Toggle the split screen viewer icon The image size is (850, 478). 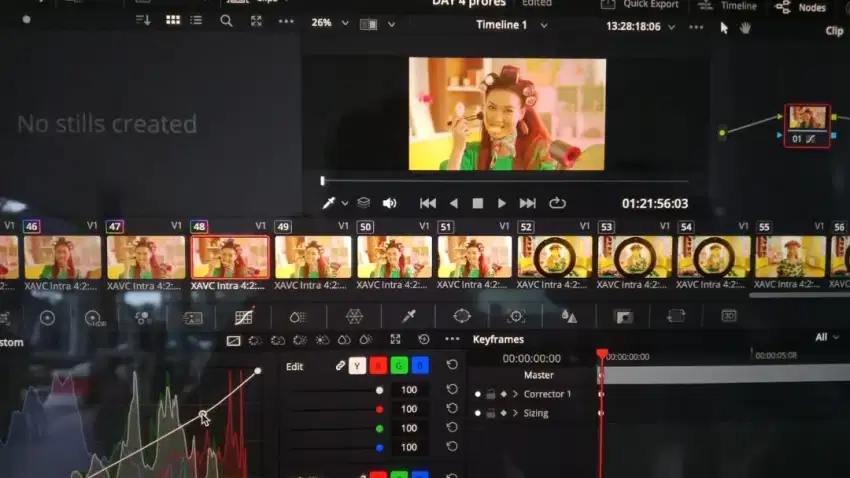[x=369, y=24]
